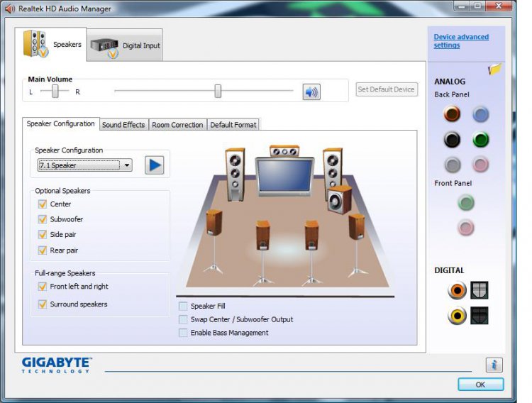Switch to the Digital Input device tab
Screen dimensions: 532x403
click(x=125, y=45)
